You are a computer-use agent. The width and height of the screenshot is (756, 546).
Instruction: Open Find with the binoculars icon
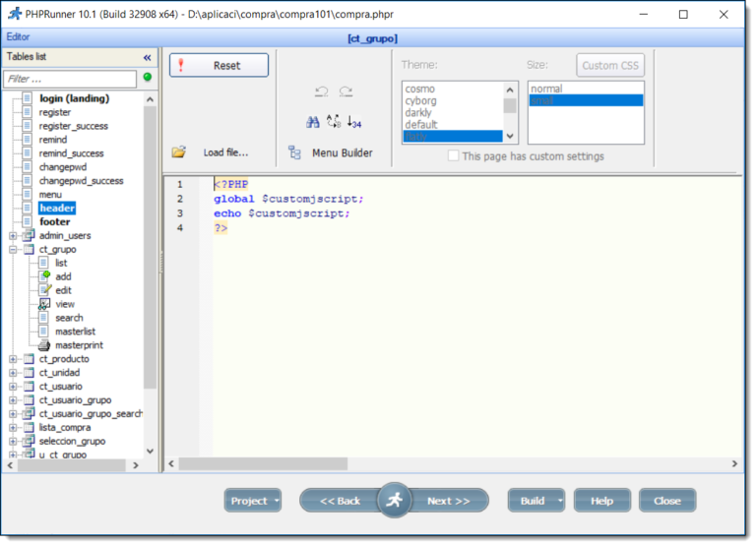click(x=313, y=122)
